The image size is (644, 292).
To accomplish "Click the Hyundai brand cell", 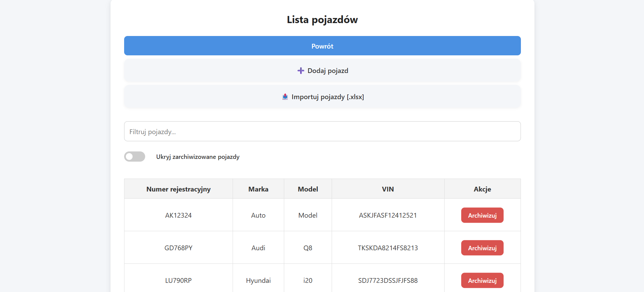I will tap(258, 280).
